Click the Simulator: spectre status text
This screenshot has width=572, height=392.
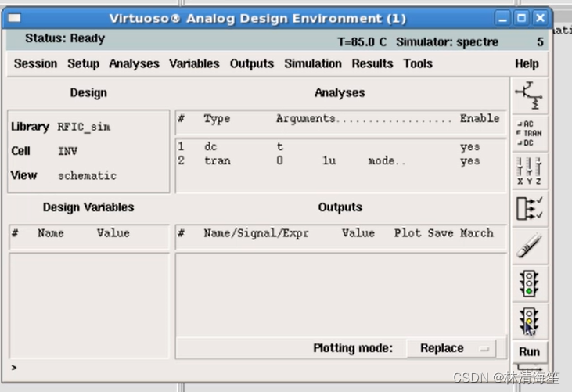[x=447, y=42]
